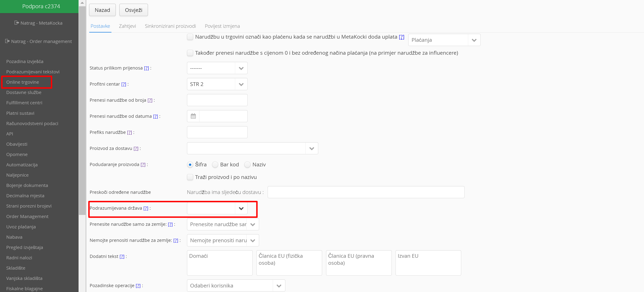Click the Natrag - Order management icon

click(x=7, y=41)
